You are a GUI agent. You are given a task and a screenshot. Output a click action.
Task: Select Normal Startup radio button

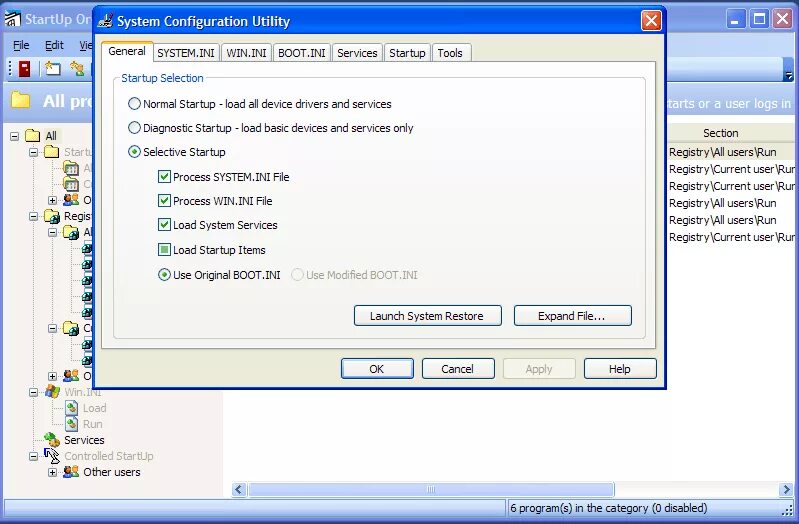point(134,104)
